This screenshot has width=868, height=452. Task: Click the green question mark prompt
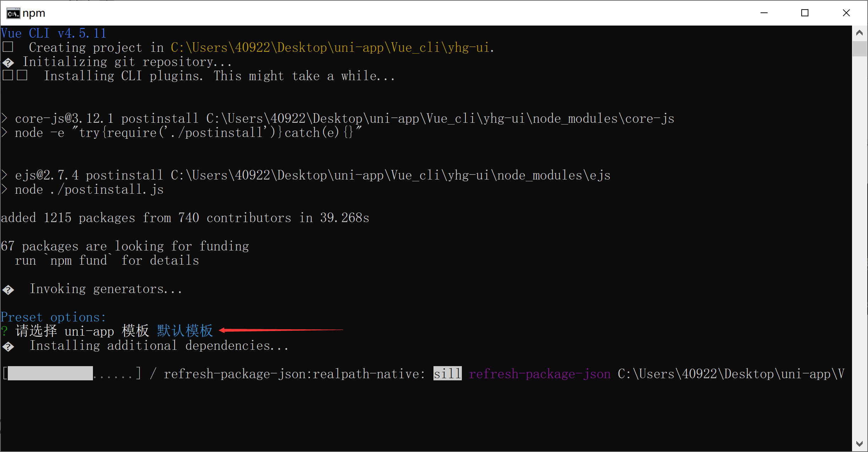pyautogui.click(x=4, y=331)
